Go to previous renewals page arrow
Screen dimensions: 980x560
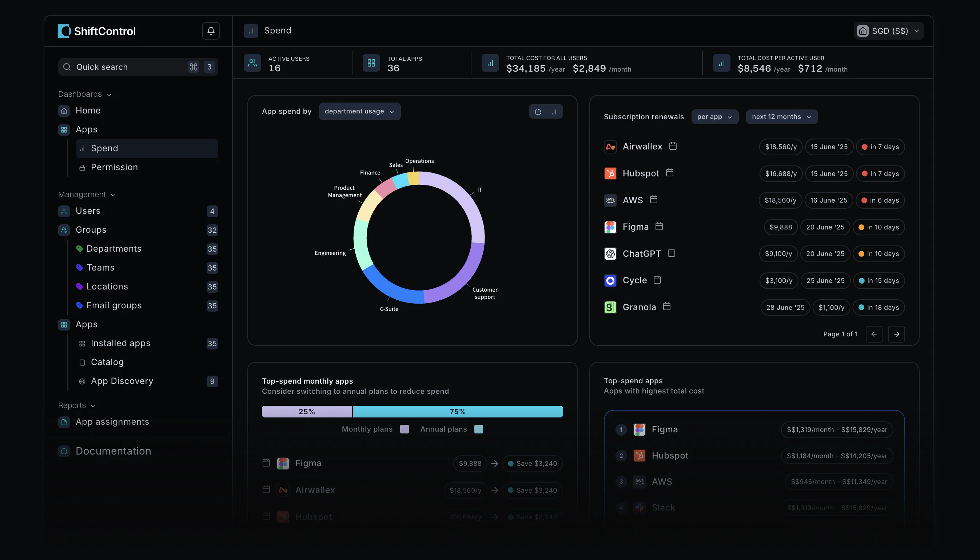point(874,334)
